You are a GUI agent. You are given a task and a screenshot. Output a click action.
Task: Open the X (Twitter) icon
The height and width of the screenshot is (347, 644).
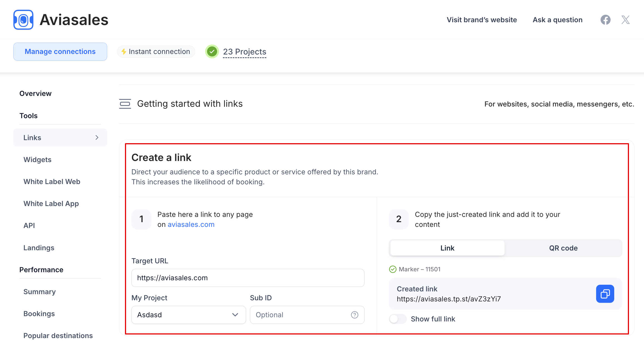tap(625, 20)
